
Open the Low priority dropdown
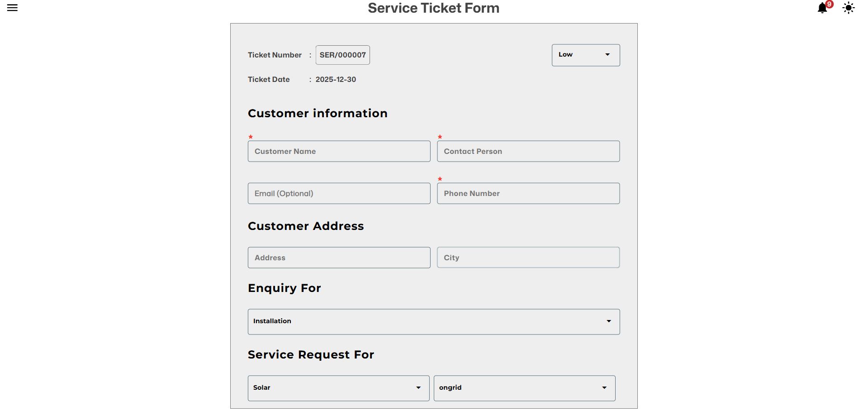click(585, 55)
